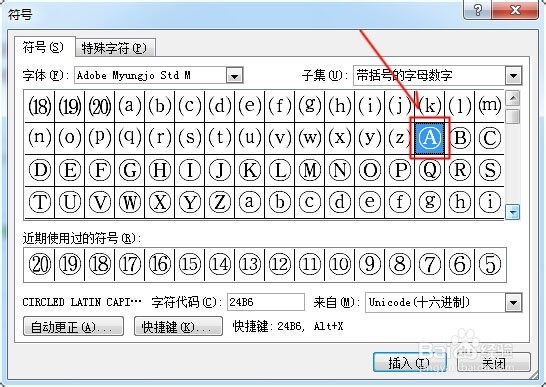
Task: Switch to the 特殊字符(P) tab
Action: coord(115,48)
